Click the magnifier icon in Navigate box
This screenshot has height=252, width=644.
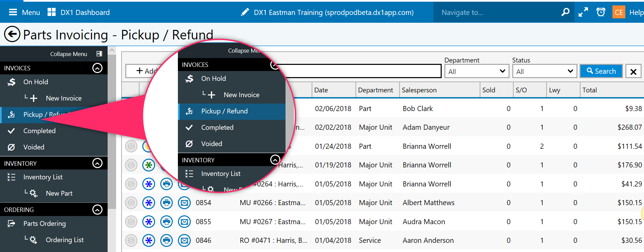click(x=565, y=12)
